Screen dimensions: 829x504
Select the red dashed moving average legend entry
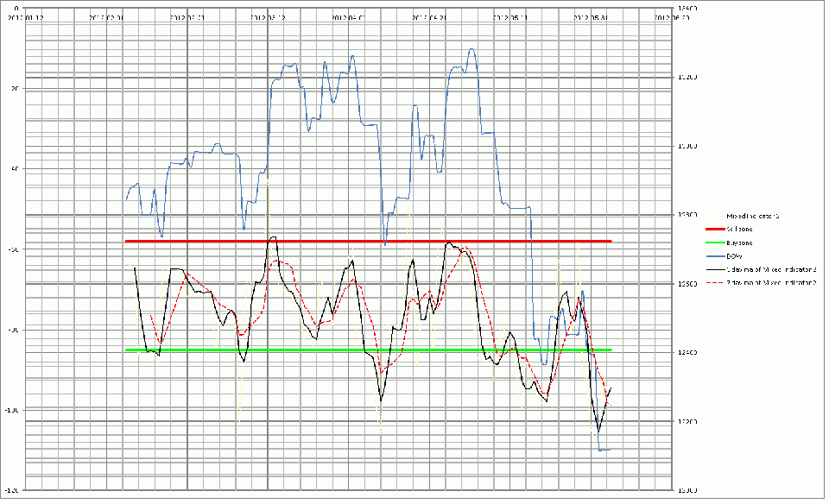point(762,283)
